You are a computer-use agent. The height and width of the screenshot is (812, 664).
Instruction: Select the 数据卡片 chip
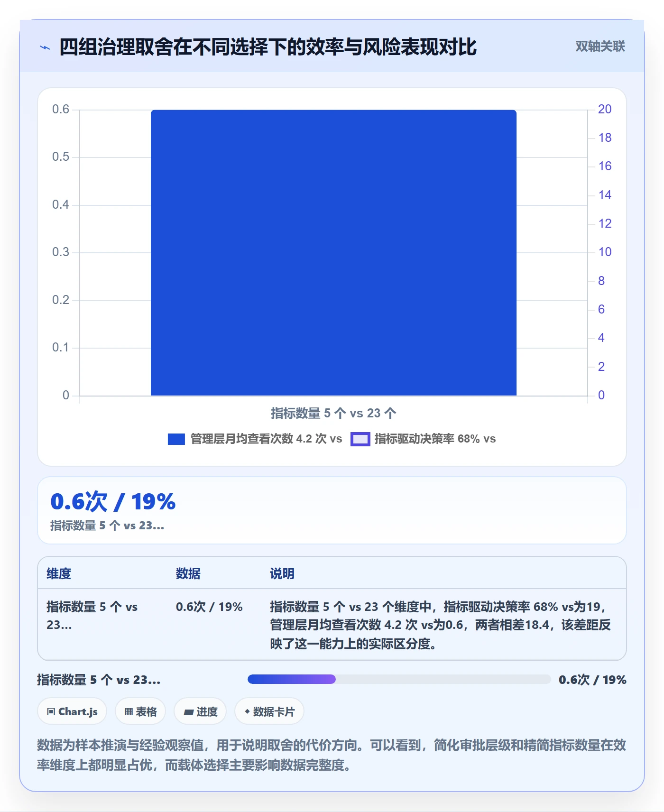coord(269,711)
